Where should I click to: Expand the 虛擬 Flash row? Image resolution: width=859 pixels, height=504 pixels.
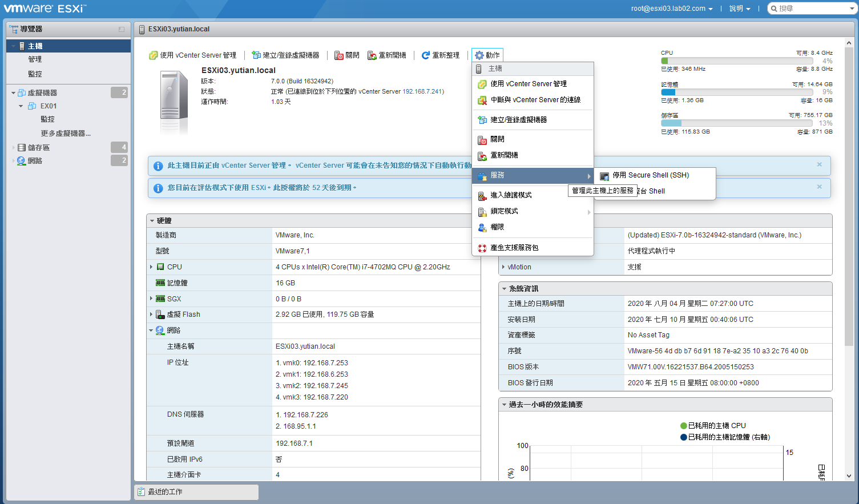(x=151, y=315)
